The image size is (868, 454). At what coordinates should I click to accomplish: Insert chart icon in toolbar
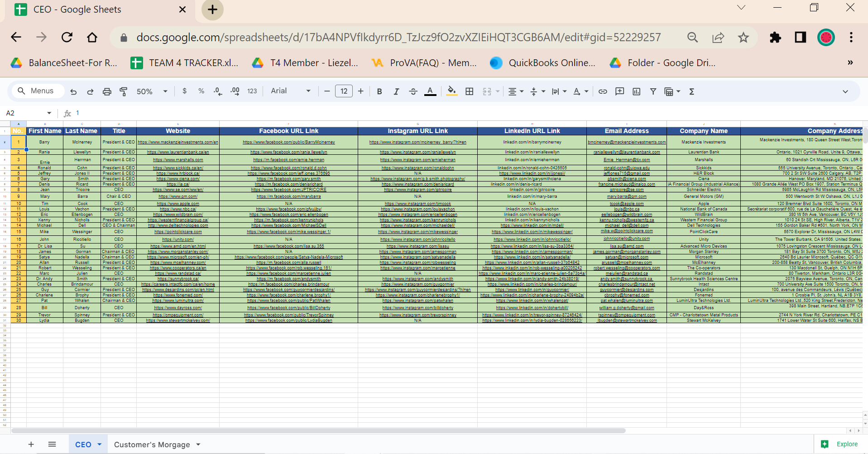(x=636, y=91)
